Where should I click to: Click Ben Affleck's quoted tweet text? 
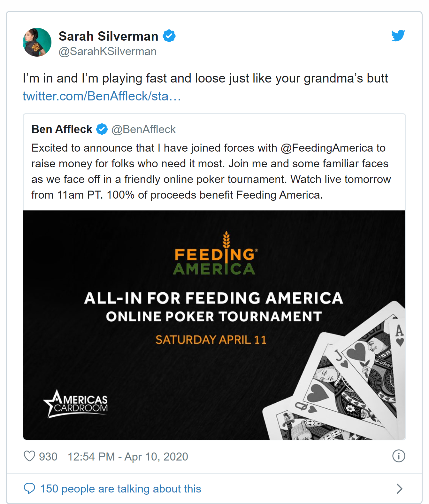[211, 171]
